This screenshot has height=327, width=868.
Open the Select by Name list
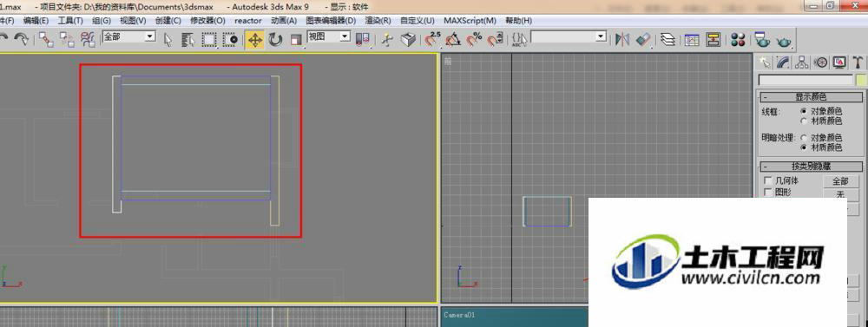pos(188,39)
